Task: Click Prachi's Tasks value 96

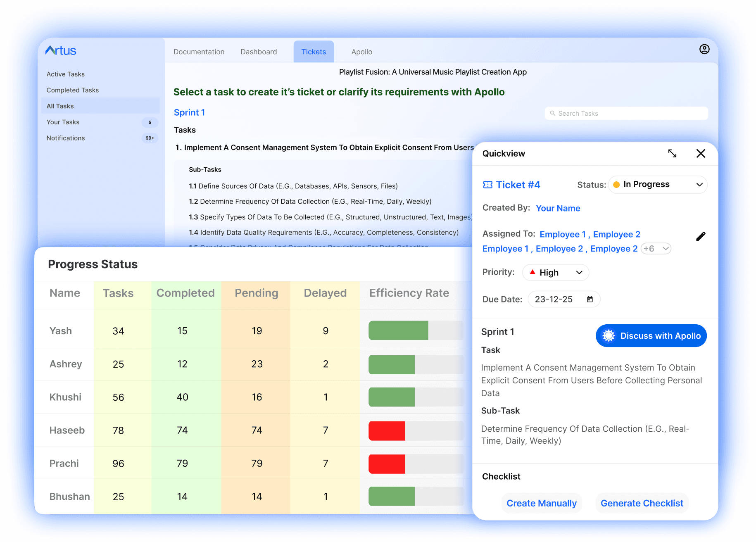Action: pos(118,464)
